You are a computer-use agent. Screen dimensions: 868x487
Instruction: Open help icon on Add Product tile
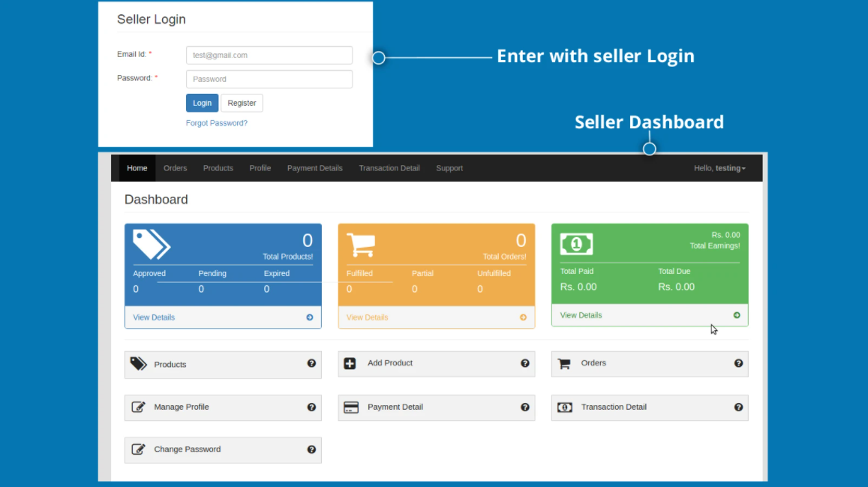(525, 363)
